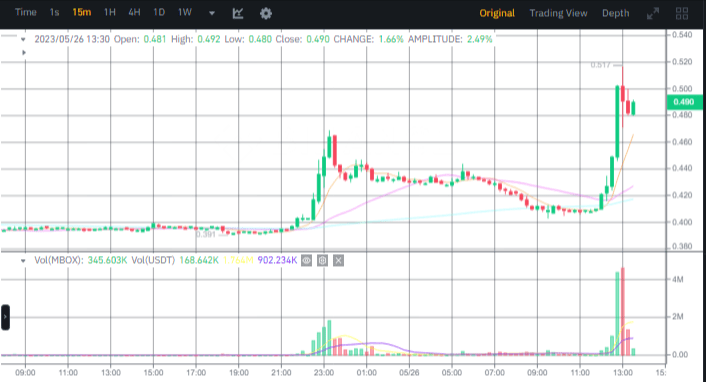Click the CHANGE 1.66% value
Viewport: 706px width, 382px height.
point(391,39)
